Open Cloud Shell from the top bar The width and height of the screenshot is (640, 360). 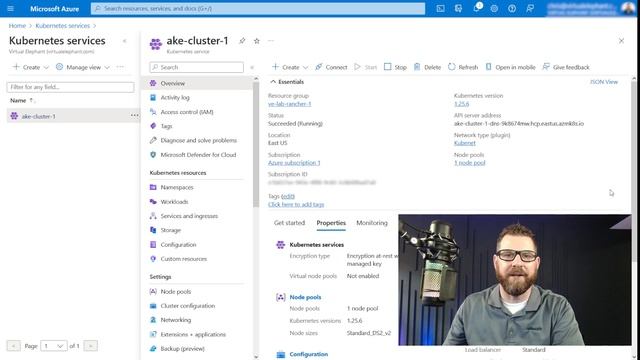pos(440,8)
